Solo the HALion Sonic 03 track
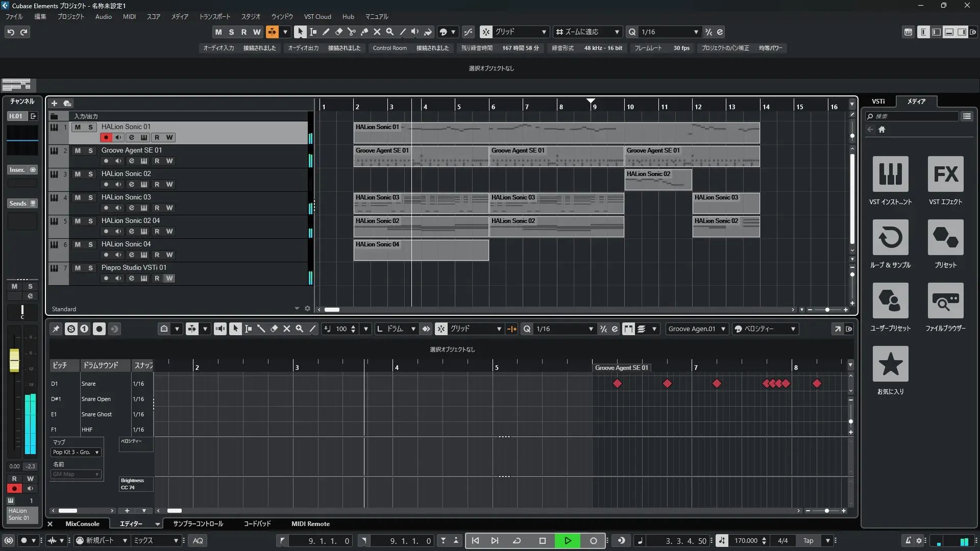 tap(90, 197)
